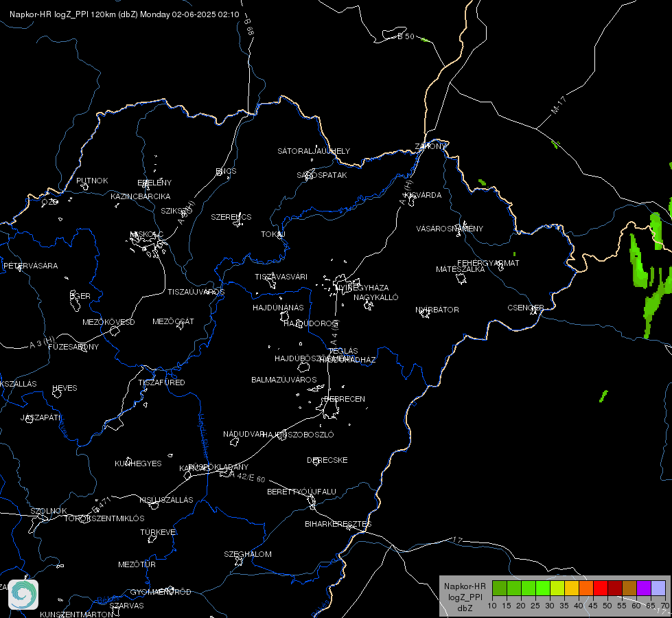Select the MÁTÉSZALKA label
Viewport: 672px width, 618px height.
[461, 269]
